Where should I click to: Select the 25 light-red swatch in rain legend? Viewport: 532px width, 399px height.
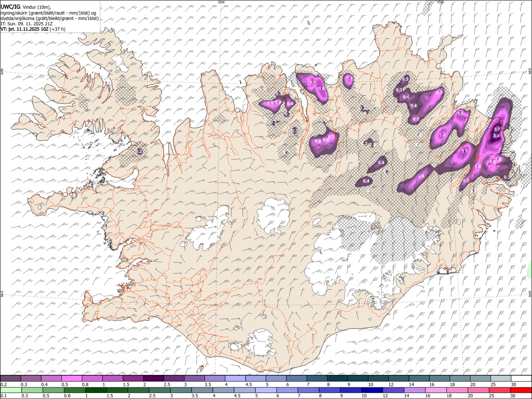click(x=499, y=390)
